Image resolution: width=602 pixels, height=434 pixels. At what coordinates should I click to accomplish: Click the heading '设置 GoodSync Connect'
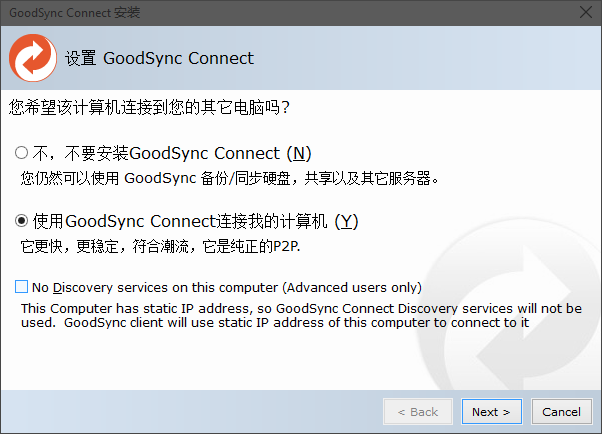tap(160, 58)
